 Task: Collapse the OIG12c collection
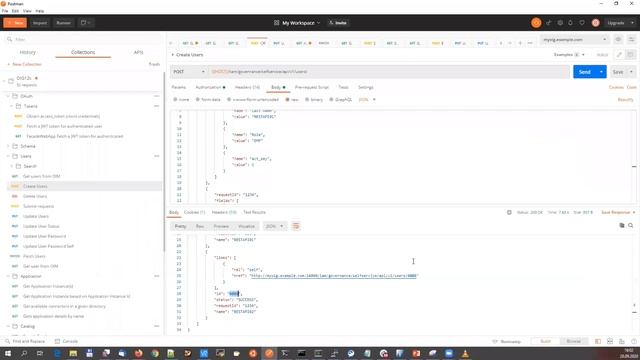[x=4, y=81]
